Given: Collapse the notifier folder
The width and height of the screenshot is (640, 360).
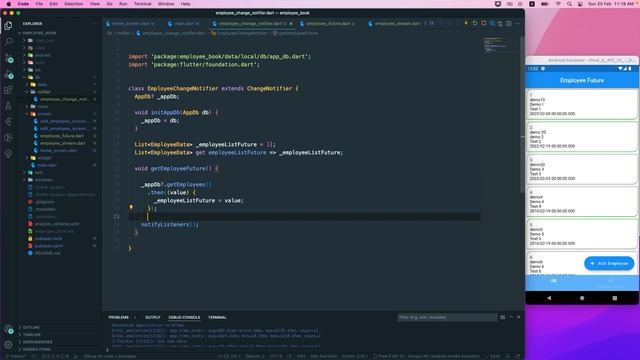Looking at the screenshot, I should [44, 92].
